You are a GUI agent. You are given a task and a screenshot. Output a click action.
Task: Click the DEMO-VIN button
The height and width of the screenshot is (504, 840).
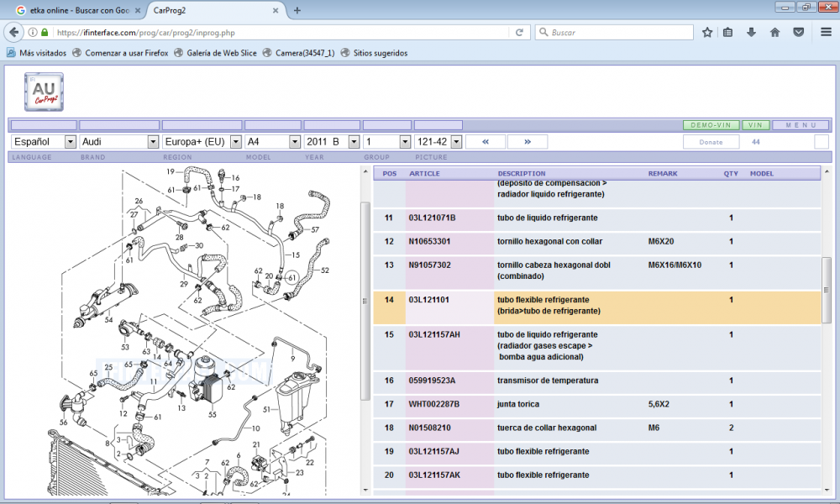pos(710,125)
